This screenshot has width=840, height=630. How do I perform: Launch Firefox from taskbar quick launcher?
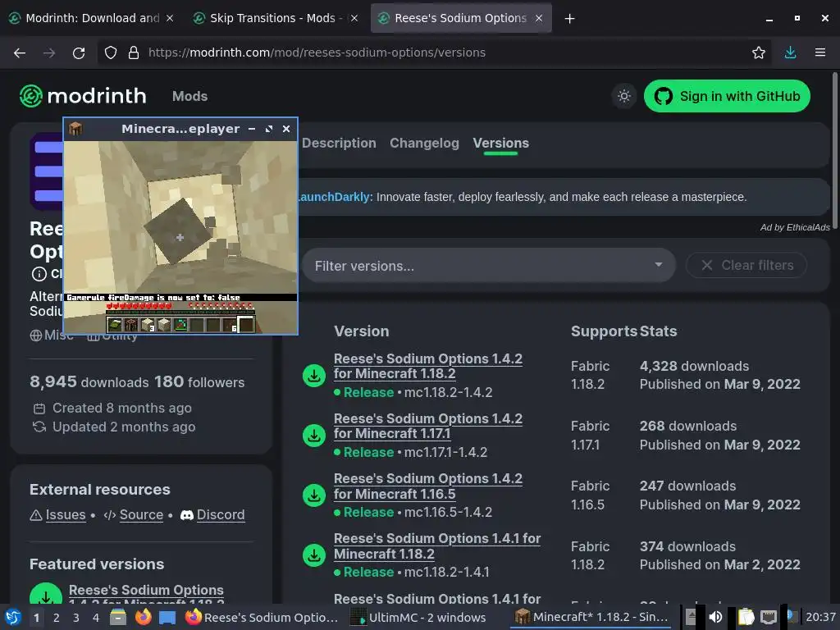tap(143, 617)
